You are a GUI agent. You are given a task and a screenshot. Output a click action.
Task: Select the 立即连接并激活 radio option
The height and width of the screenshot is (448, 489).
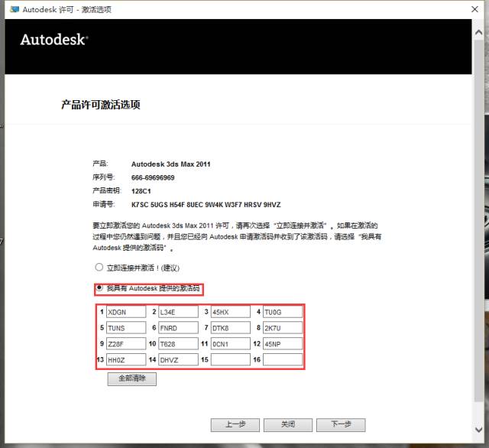(99, 268)
